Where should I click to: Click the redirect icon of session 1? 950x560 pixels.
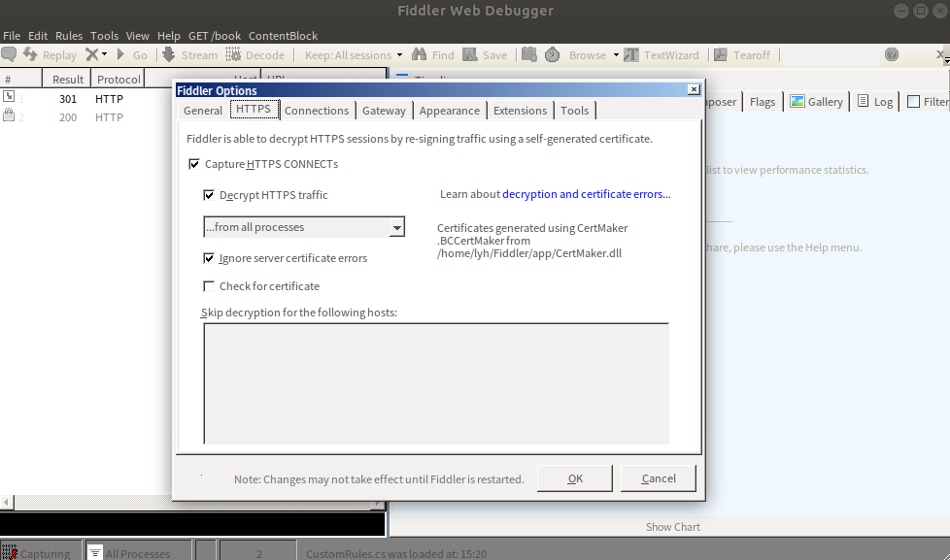coord(9,96)
